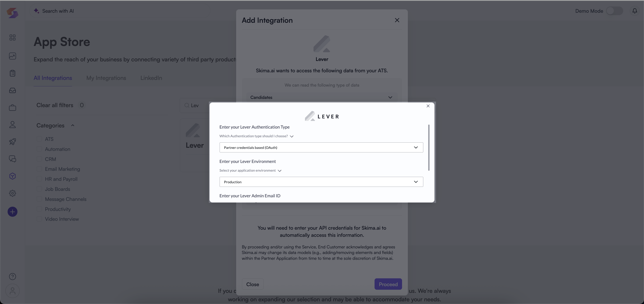The height and width of the screenshot is (304, 644).
Task: Open the analytics chart icon in sidebar
Action: click(13, 56)
